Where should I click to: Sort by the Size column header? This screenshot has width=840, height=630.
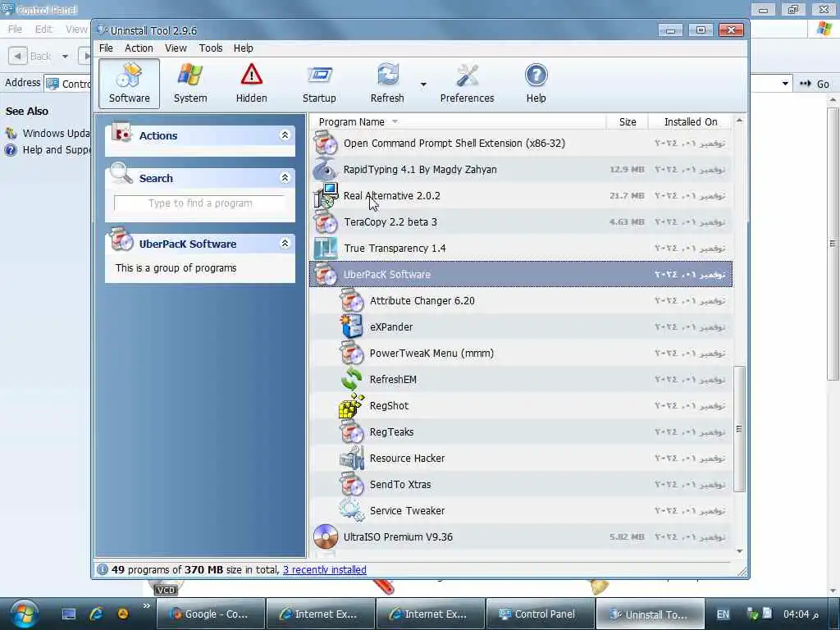[x=628, y=121]
